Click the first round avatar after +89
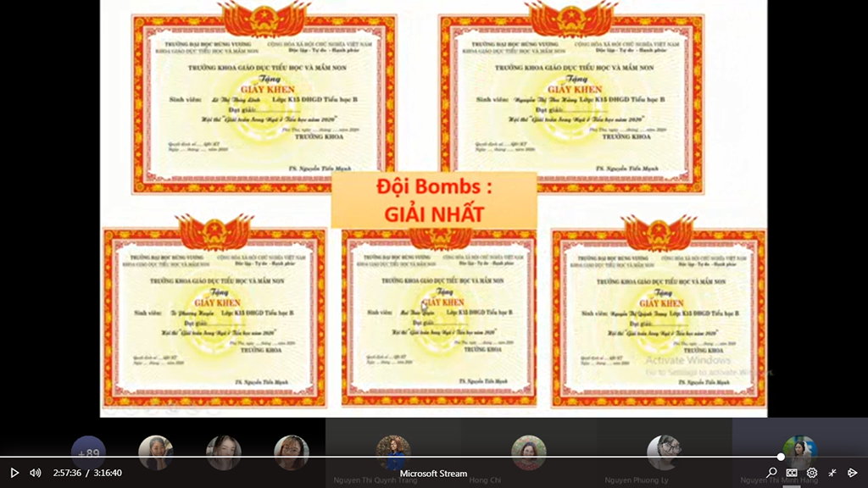868x488 pixels. tap(156, 452)
